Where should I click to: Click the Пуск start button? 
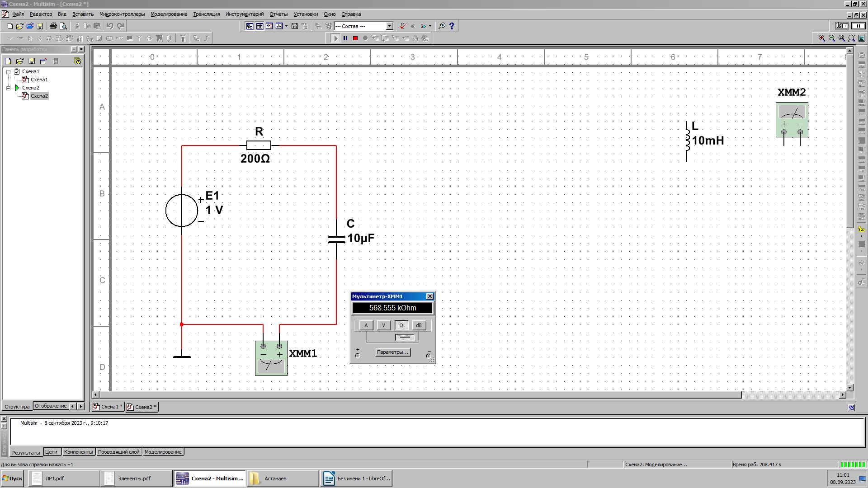[x=12, y=479]
